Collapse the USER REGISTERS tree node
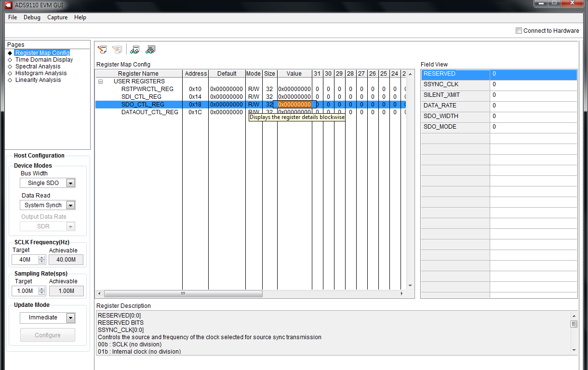This screenshot has width=588, height=370. pos(101,81)
